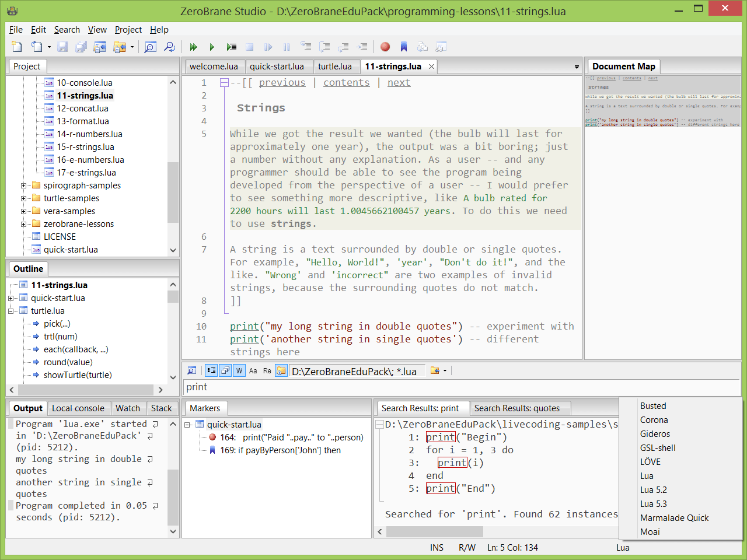Open the Find dialog via magnifier icon
Viewport: 747px width, 560px height.
[150, 47]
